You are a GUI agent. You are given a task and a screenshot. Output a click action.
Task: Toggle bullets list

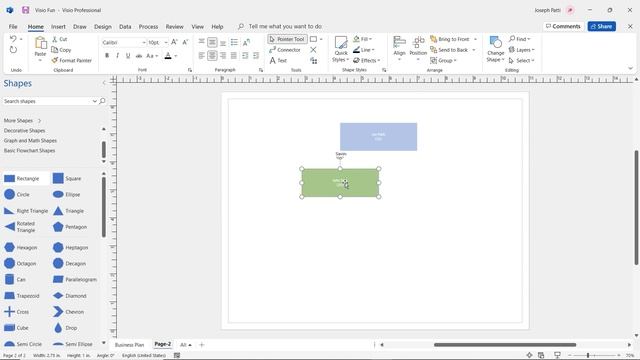point(234,42)
